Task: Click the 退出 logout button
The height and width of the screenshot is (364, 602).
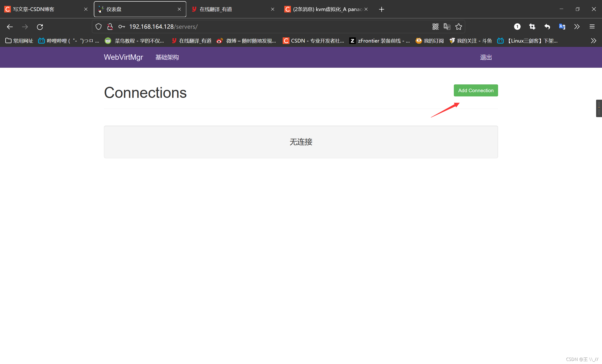Action: [x=486, y=57]
